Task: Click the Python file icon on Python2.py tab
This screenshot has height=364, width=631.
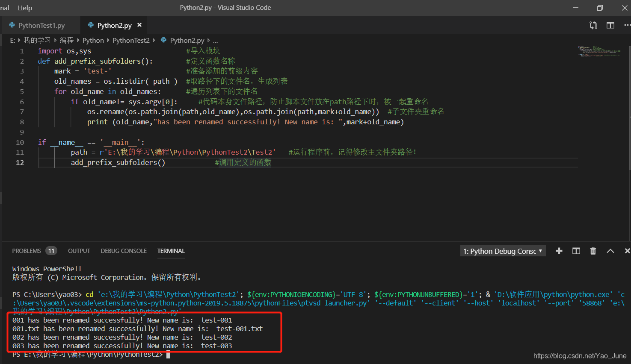Action: [x=91, y=25]
